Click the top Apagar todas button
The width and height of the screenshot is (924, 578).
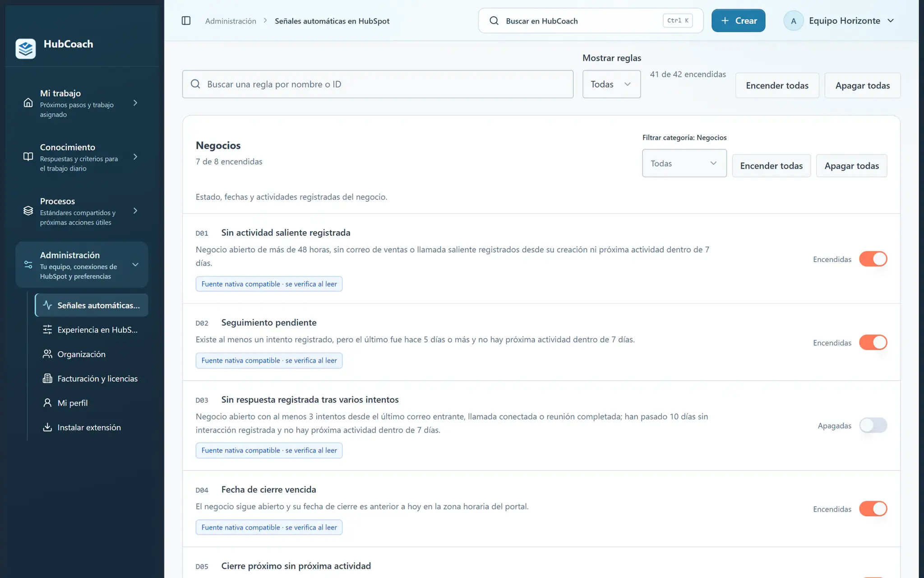pos(862,85)
